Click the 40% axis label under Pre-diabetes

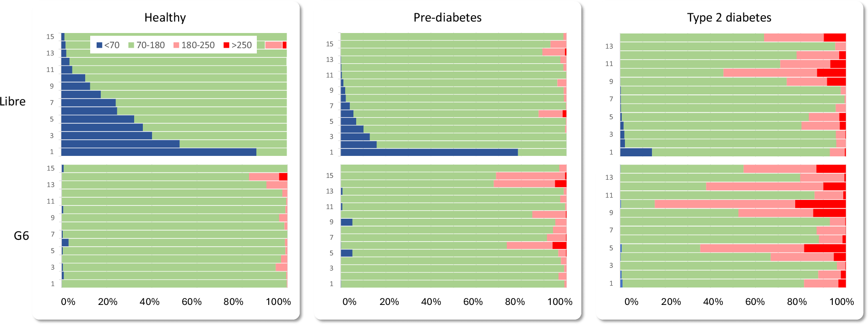tap(431, 302)
